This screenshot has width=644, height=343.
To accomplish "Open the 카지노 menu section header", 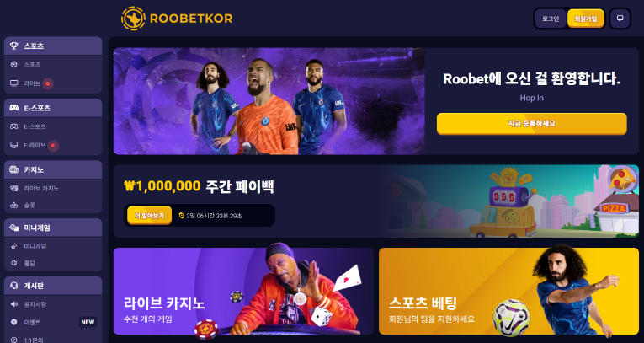I will 53,169.
